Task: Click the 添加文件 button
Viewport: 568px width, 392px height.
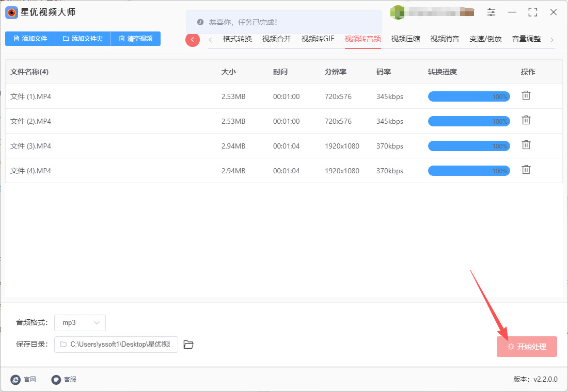Action: tap(30, 39)
